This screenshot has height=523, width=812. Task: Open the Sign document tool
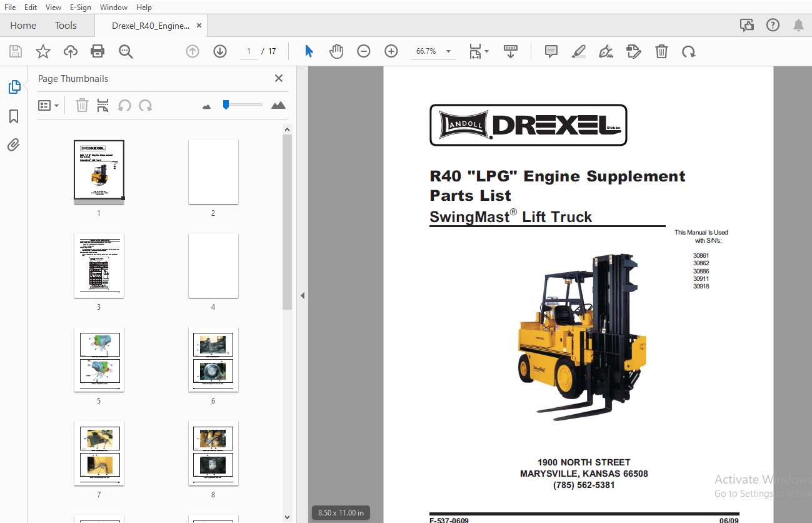pos(606,51)
